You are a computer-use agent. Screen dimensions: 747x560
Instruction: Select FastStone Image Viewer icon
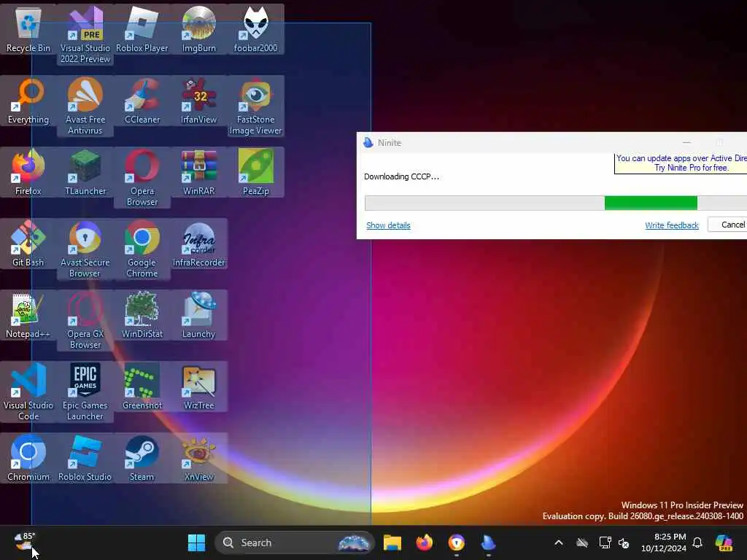tap(256, 106)
